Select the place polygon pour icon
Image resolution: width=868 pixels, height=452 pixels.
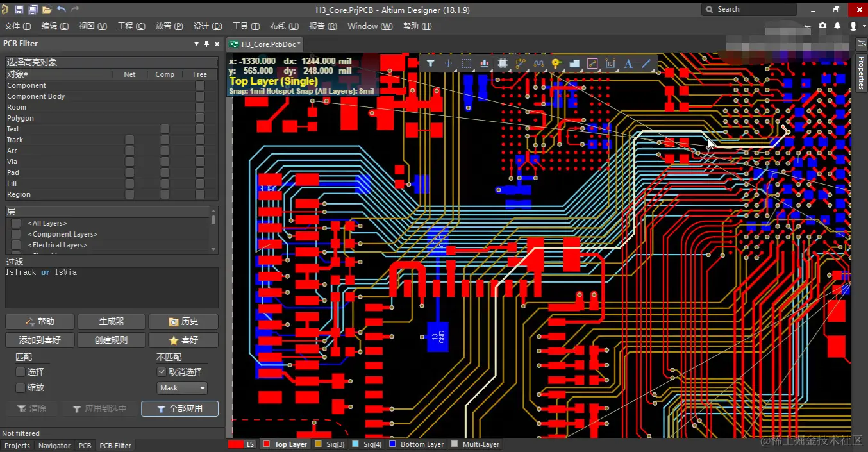574,63
